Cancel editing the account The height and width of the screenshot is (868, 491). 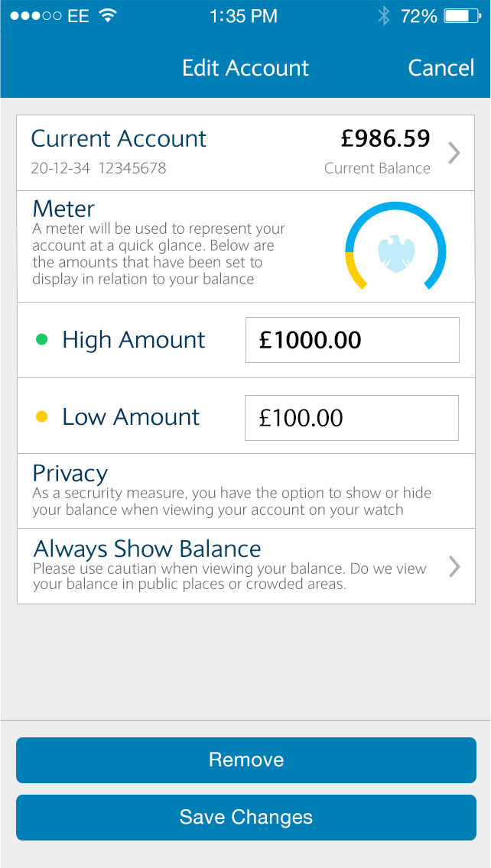[x=441, y=68]
